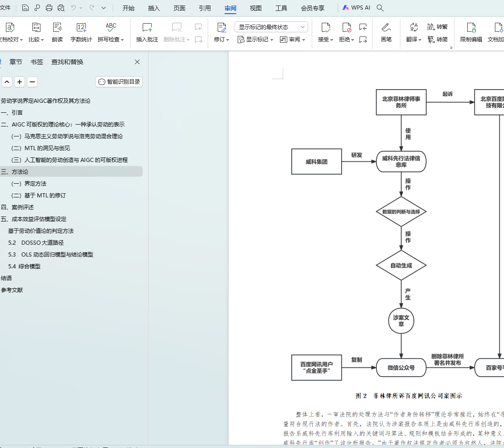Viewport: 504px width, 448px height.
Task: Open Print Preview from quick access toolbar
Action: click(x=61, y=8)
